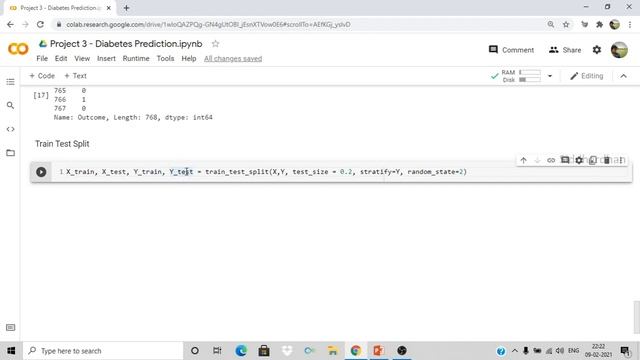Open cell editor settings gear icon
This screenshot has height=360, width=640.
[579, 160]
